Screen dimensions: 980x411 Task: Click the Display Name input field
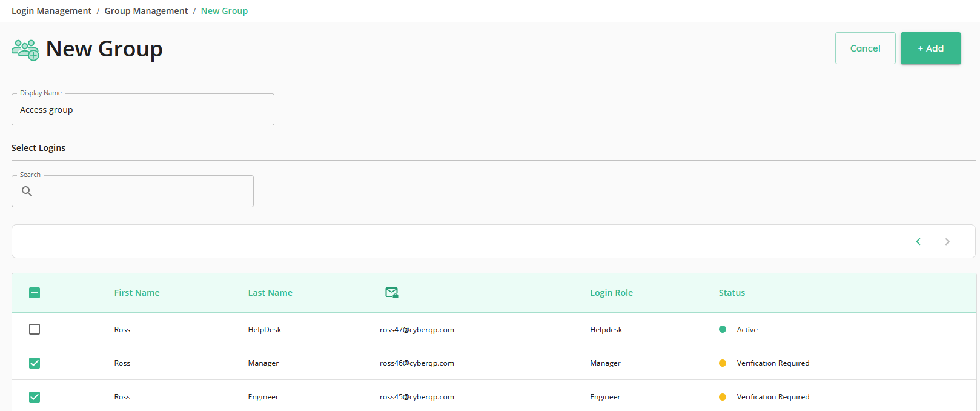(143, 110)
